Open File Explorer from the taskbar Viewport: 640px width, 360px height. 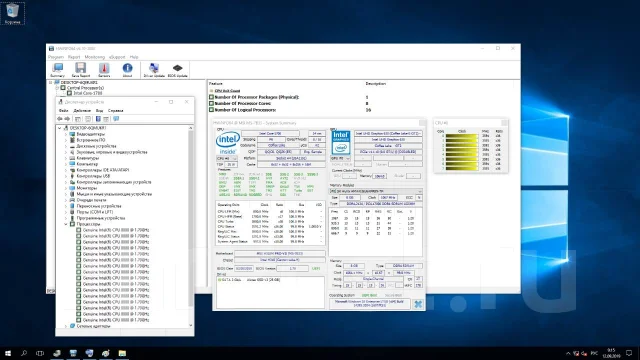click(x=122, y=353)
